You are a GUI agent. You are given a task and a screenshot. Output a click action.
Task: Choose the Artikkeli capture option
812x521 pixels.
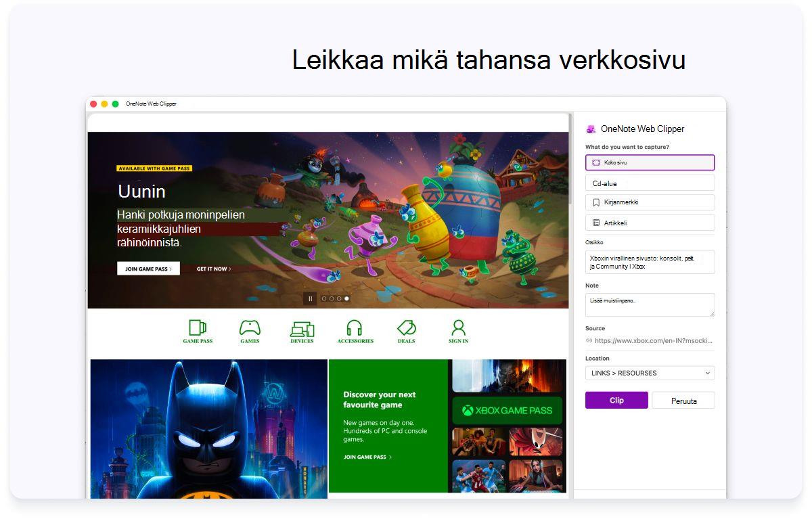point(650,223)
